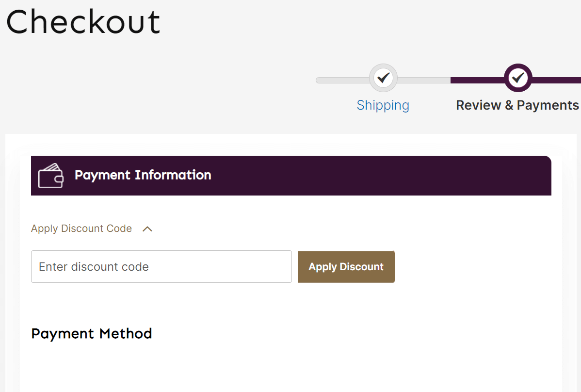Click the Payment Method heading

click(92, 333)
